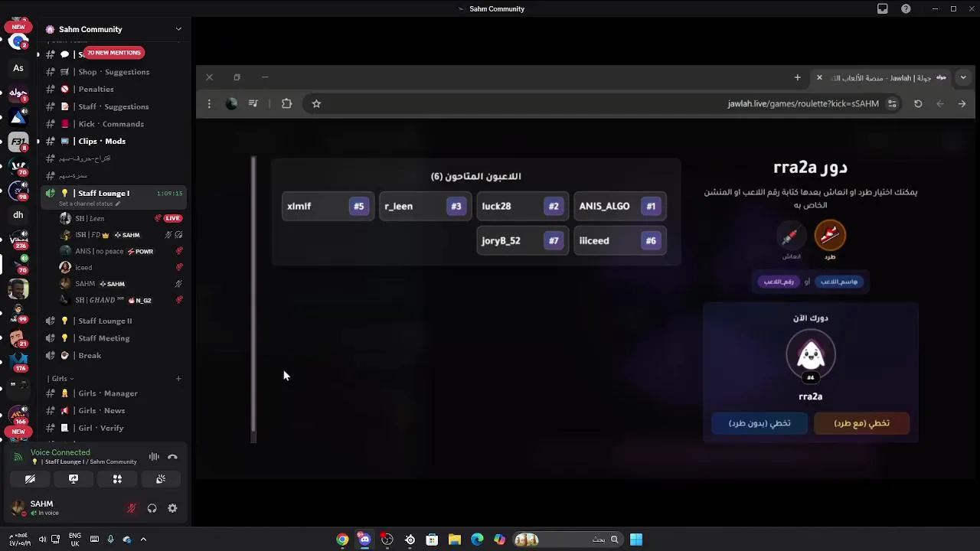Click the تخطي (مع طرد) skip button
Viewport: 980px width, 551px height.
tap(861, 423)
